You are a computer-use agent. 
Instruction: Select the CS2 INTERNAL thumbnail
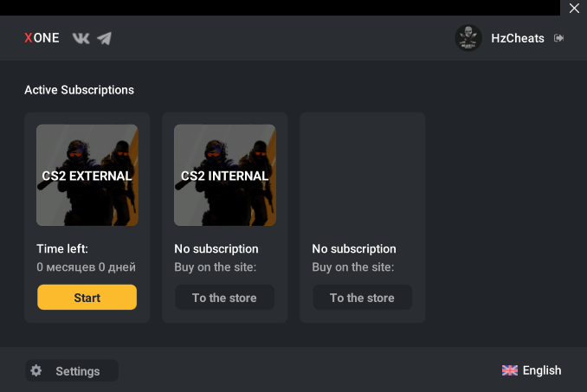tap(225, 175)
